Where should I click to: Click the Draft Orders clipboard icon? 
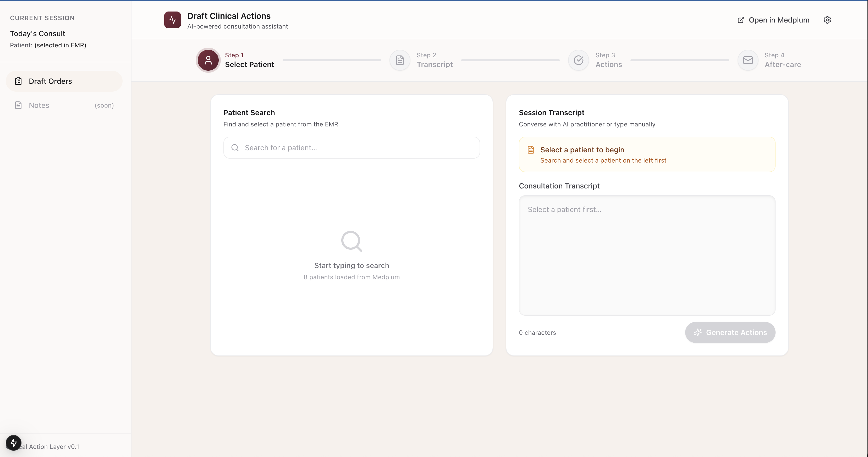pyautogui.click(x=19, y=81)
